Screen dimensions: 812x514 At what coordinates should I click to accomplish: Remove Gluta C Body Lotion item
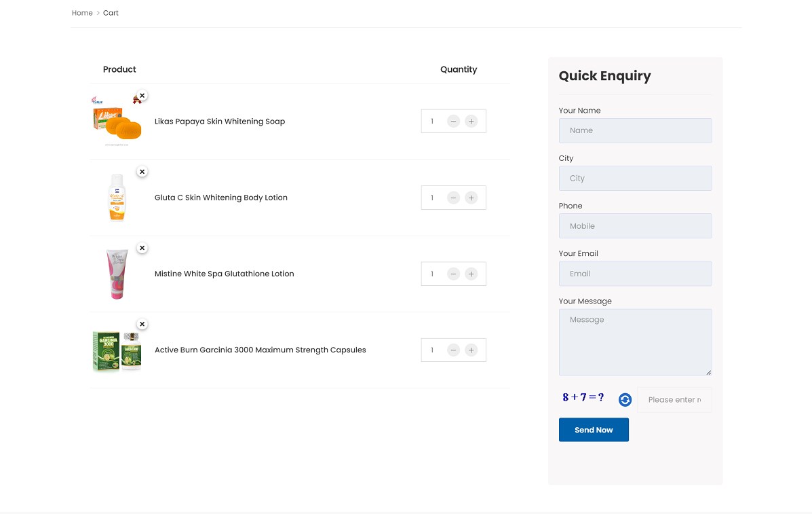click(x=142, y=172)
